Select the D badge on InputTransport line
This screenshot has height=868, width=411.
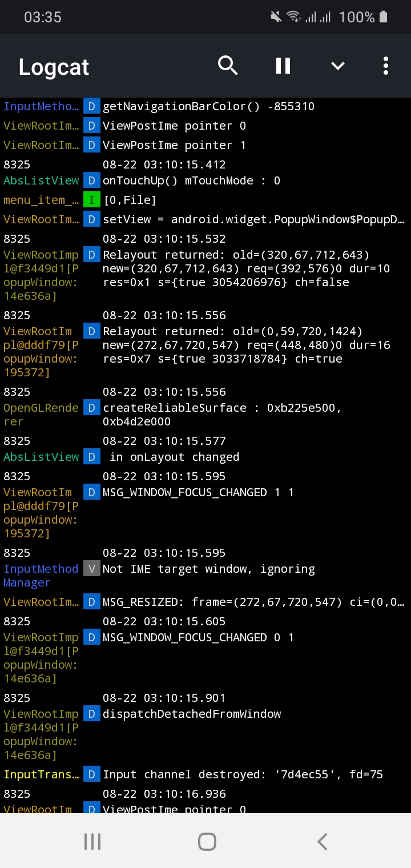pos(91,774)
